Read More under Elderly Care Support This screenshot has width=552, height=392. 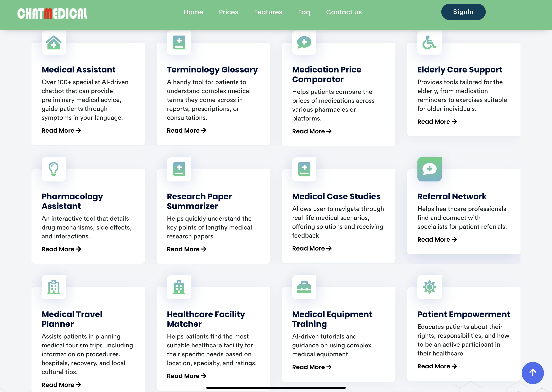point(437,122)
